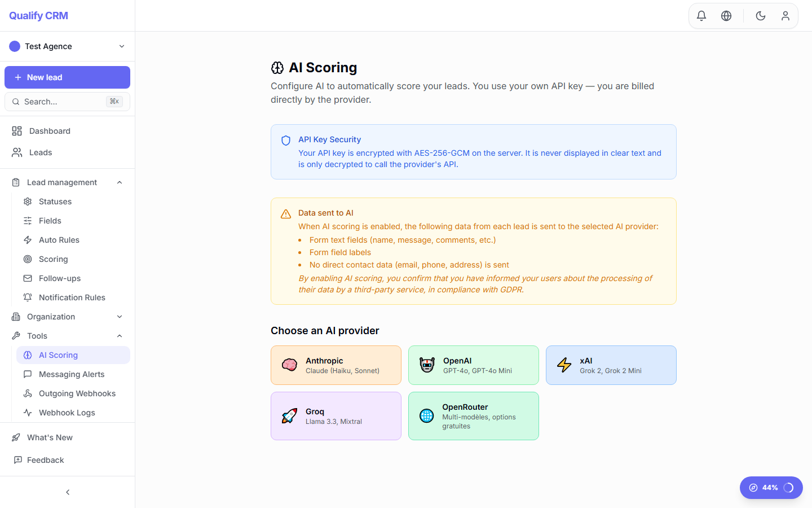Click the Lead management clipboard icon
Image resolution: width=812 pixels, height=508 pixels.
[16, 182]
